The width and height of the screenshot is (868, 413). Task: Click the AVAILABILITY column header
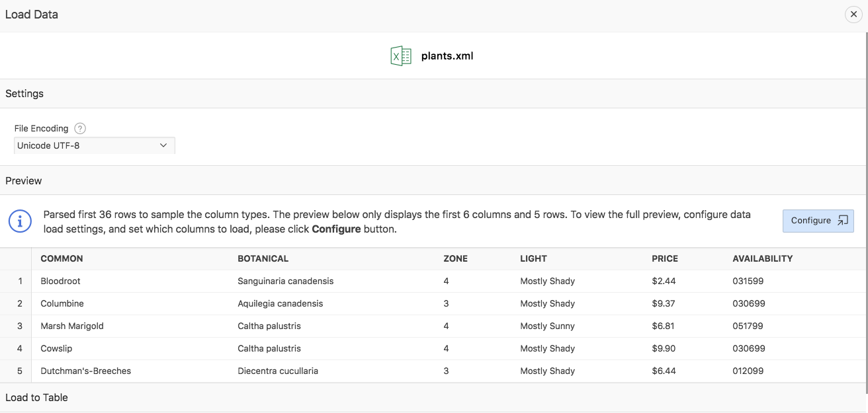(762, 258)
